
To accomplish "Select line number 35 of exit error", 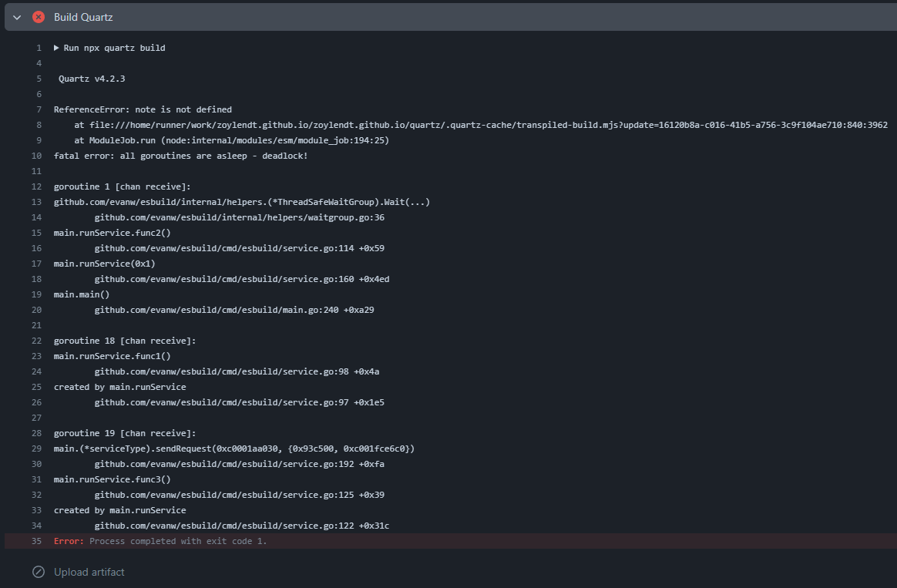I will (36, 541).
